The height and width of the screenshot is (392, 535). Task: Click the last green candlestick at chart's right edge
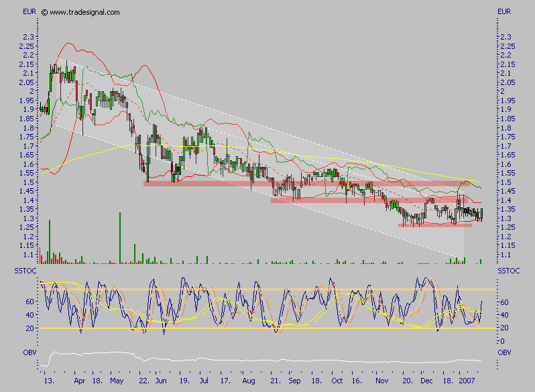(x=481, y=213)
